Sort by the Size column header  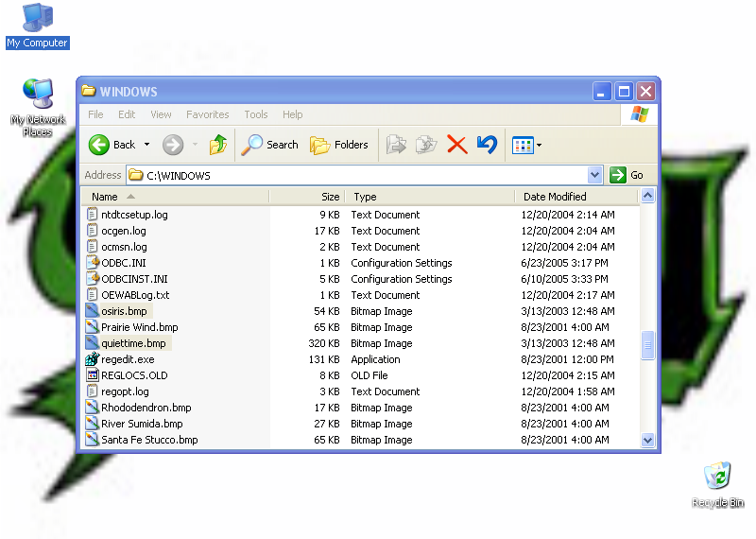click(306, 197)
